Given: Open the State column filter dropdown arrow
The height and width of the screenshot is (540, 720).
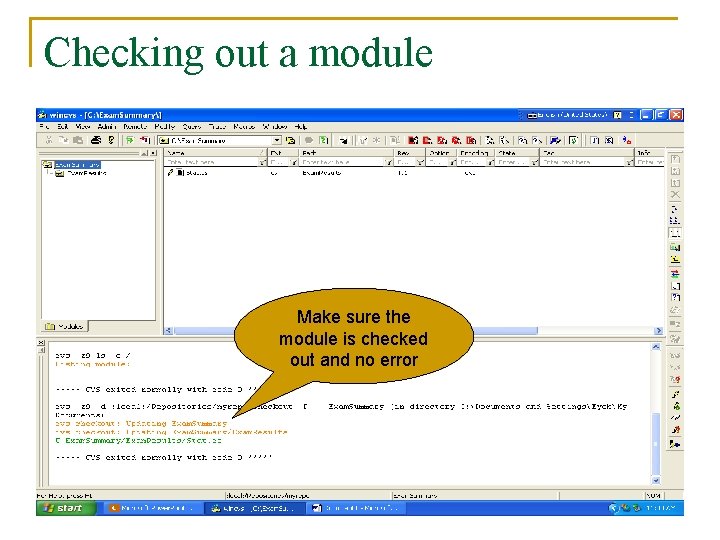Looking at the screenshot, I should click(x=535, y=162).
